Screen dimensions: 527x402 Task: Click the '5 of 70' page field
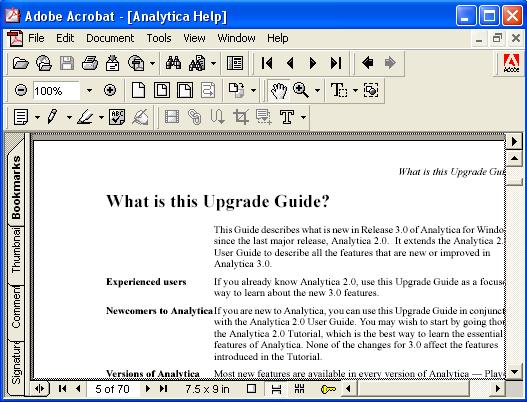[x=112, y=389]
